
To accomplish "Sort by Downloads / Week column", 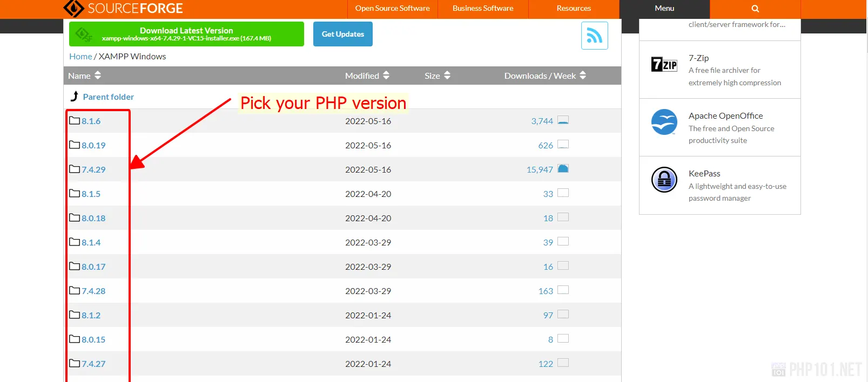I will [544, 76].
